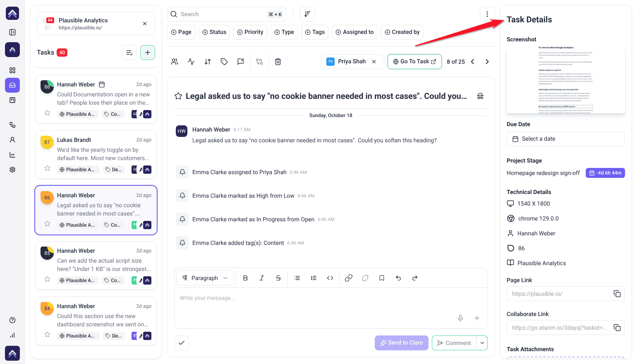Click the assign users icon in toolbar
The image size is (637, 364).
coord(175,62)
